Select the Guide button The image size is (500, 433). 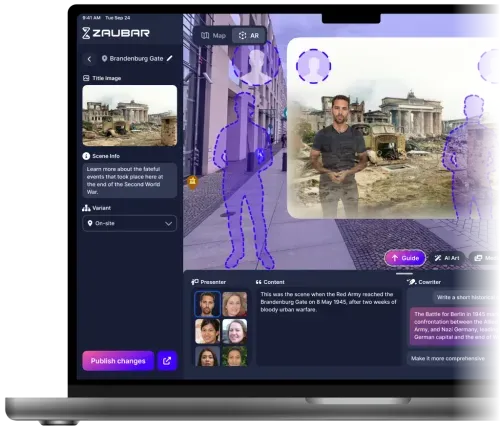pyautogui.click(x=405, y=258)
